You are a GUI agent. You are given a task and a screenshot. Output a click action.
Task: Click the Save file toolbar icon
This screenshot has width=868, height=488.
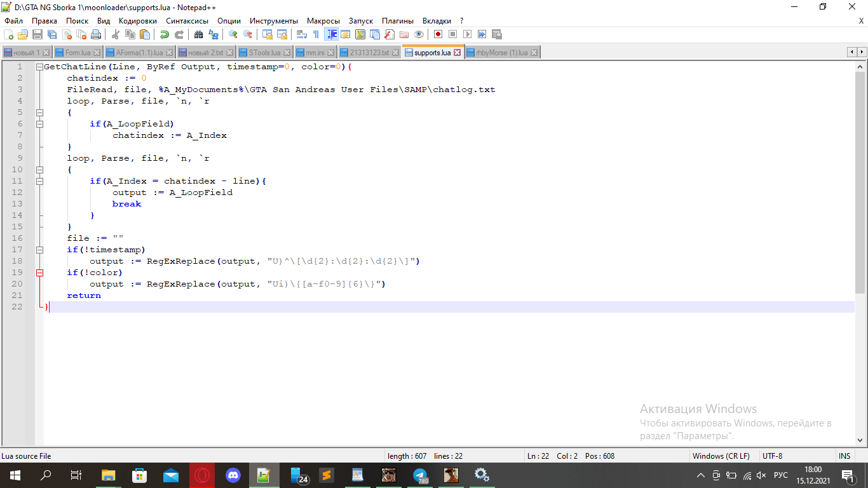(37, 34)
